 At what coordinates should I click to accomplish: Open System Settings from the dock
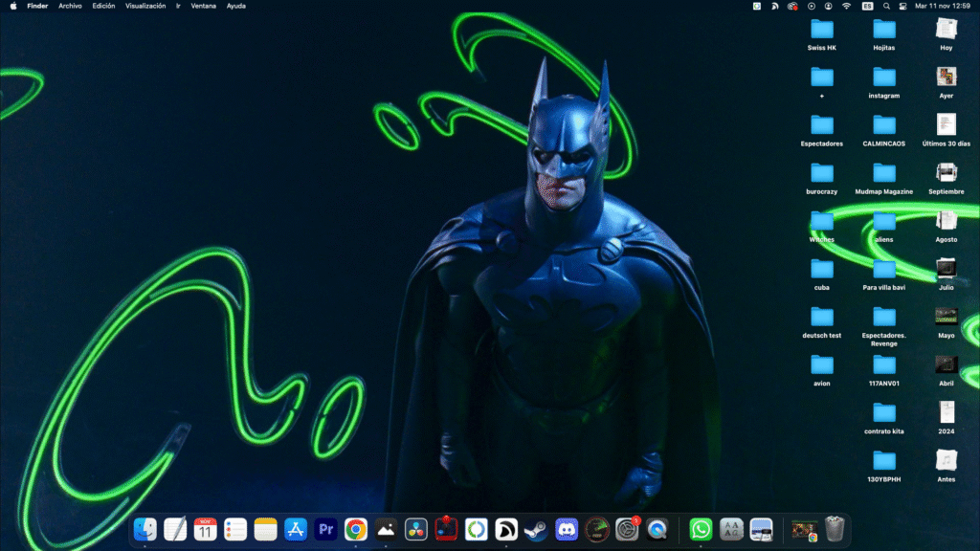pyautogui.click(x=627, y=529)
